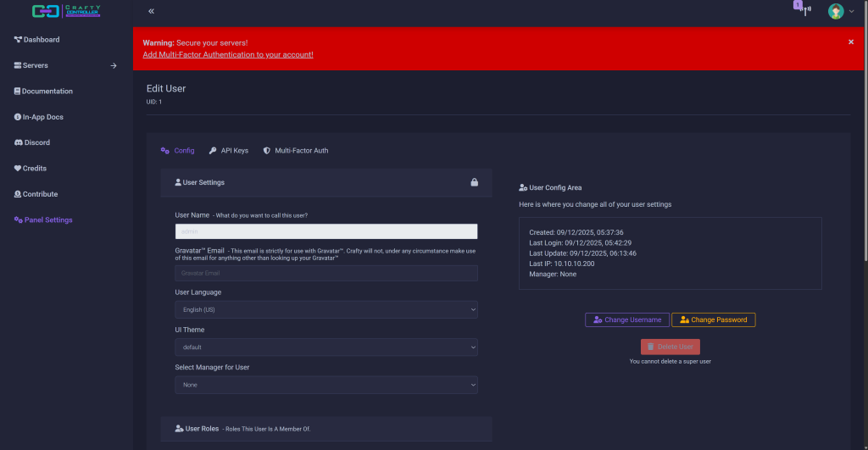Click the Crafty Controller logo
The width and height of the screenshot is (868, 450).
66,12
